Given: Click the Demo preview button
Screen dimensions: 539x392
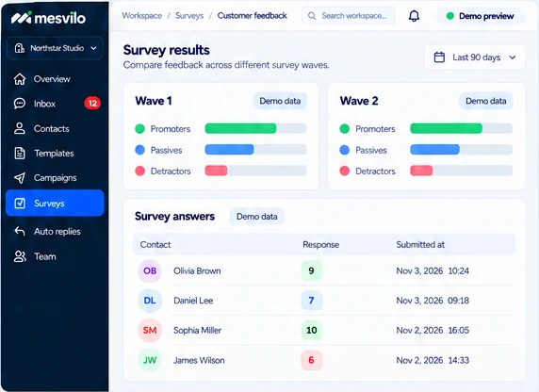Looking at the screenshot, I should (x=481, y=16).
